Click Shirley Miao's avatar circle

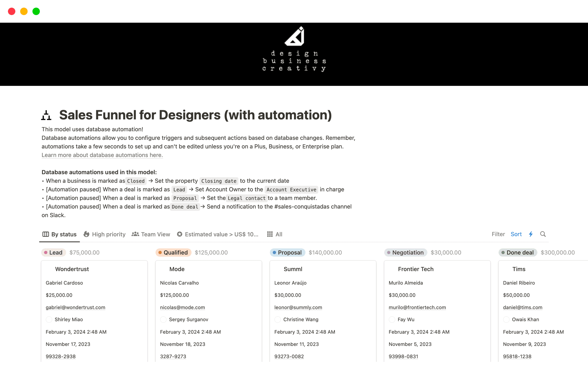click(x=49, y=320)
